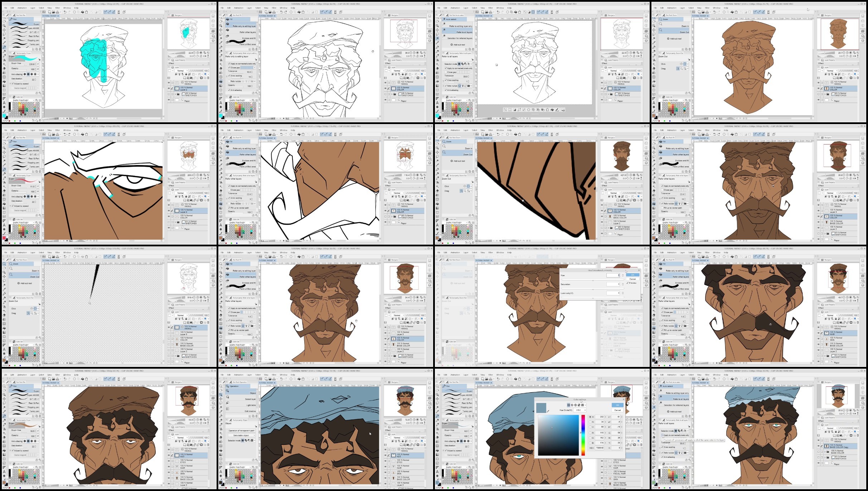Click first color-space mode icon in Color settings dialog
Image resolution: width=868 pixels, height=491 pixels.
pyautogui.click(x=569, y=405)
